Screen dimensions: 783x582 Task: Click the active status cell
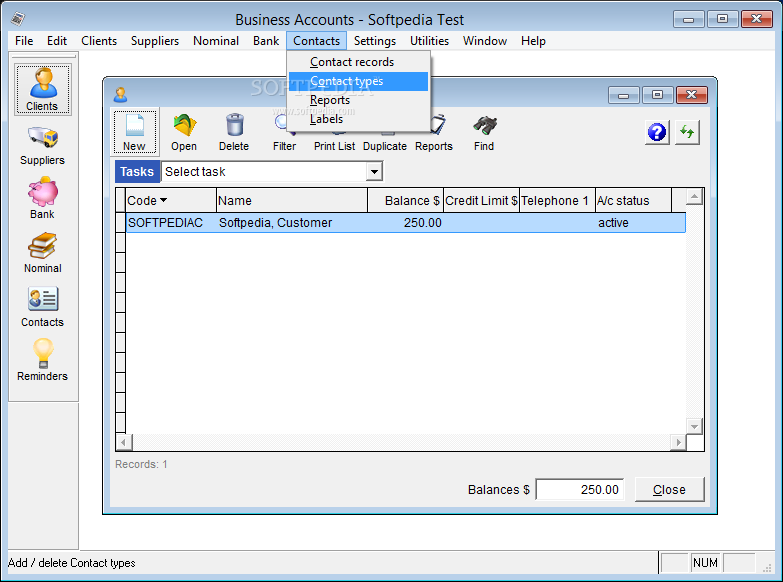click(634, 223)
